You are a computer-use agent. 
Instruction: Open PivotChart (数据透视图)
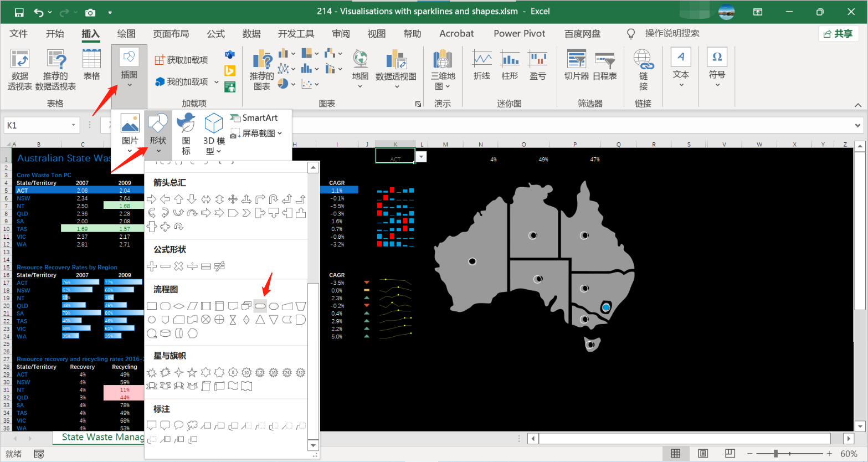tap(396, 69)
